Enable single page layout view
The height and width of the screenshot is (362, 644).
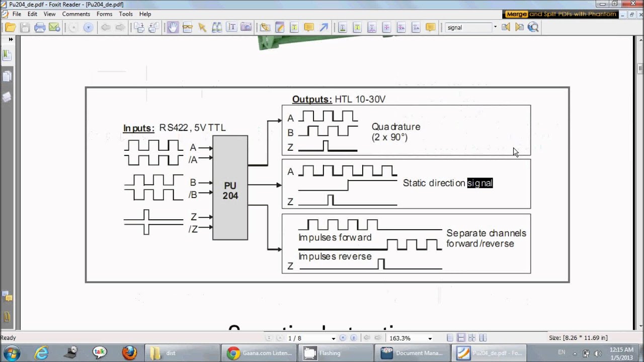[x=450, y=338]
